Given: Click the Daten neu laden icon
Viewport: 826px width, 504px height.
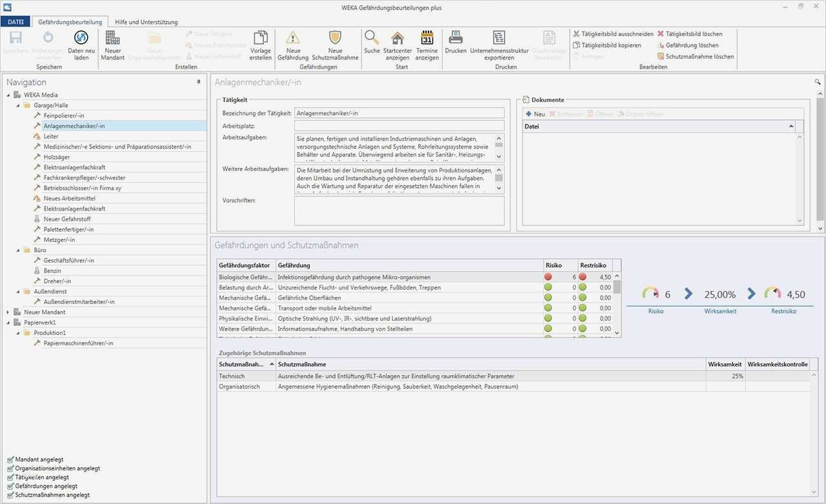Looking at the screenshot, I should (x=81, y=38).
